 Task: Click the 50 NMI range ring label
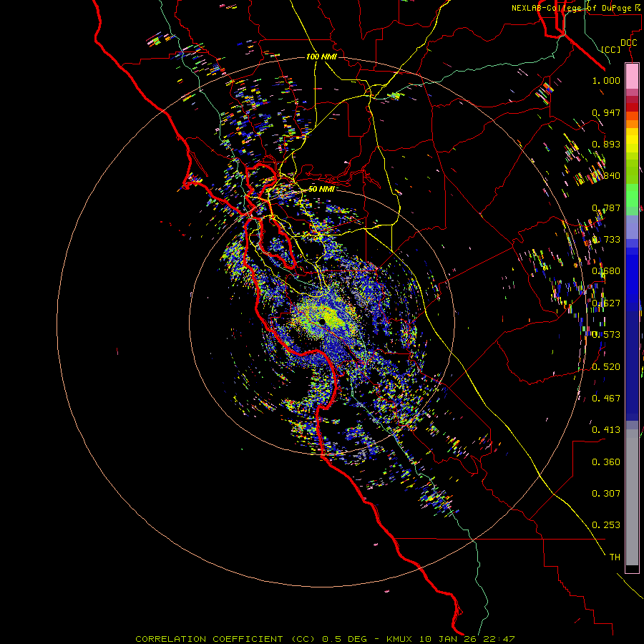(321, 189)
